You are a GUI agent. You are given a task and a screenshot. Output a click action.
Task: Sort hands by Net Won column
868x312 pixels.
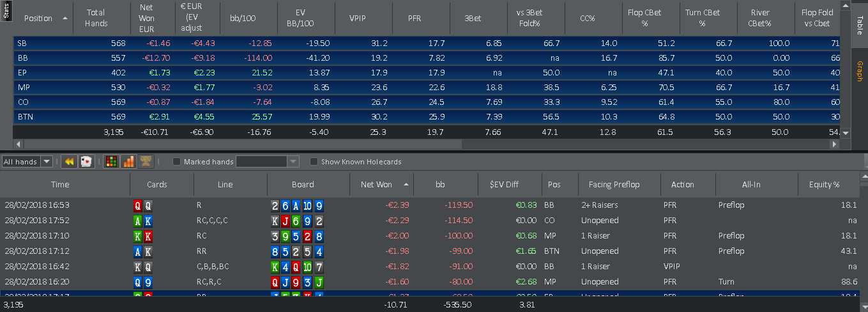point(382,184)
